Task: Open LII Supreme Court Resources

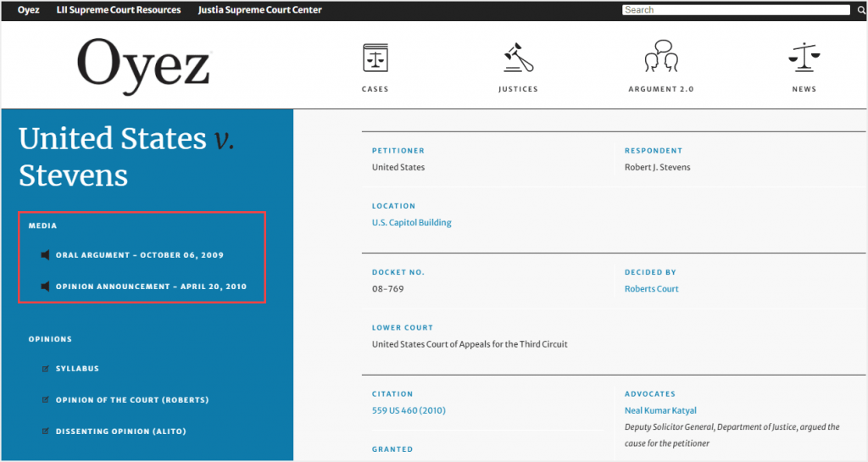Action: pyautogui.click(x=119, y=10)
